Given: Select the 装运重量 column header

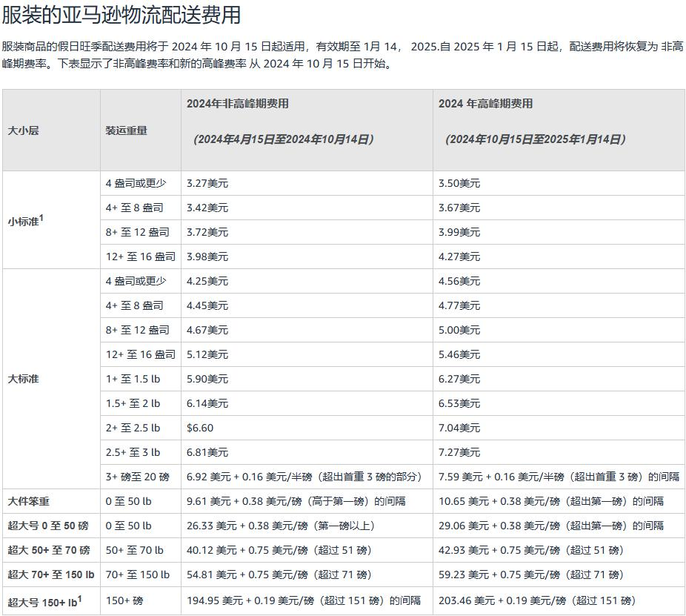Looking at the screenshot, I should (x=127, y=129).
